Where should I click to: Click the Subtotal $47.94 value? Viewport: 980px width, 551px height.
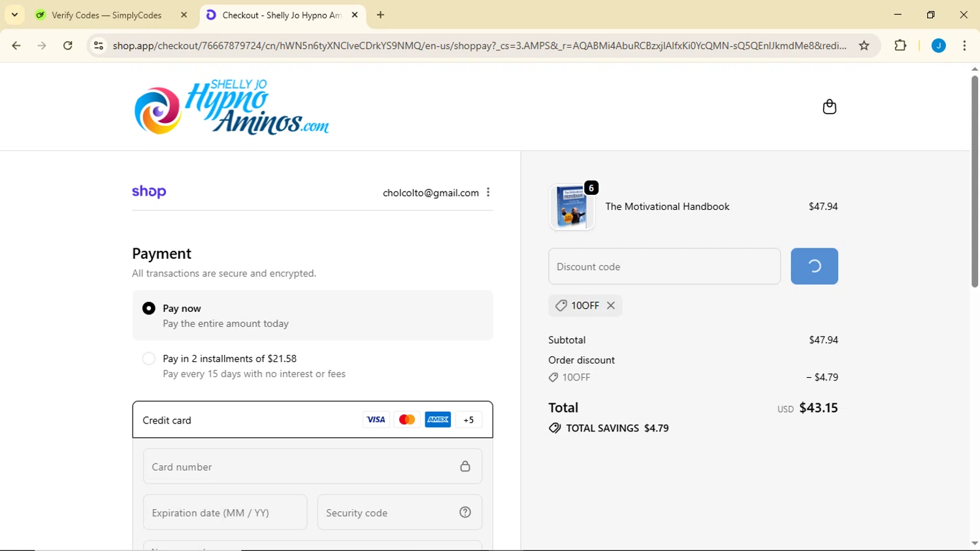823,340
